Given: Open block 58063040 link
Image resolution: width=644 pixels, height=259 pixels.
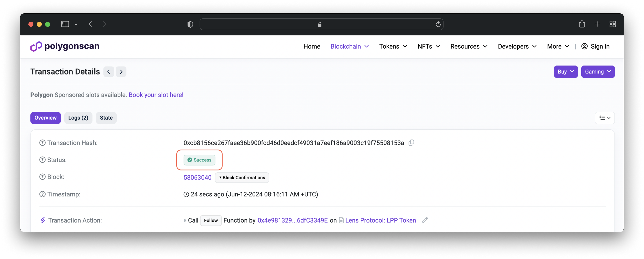Looking at the screenshot, I should point(198,177).
